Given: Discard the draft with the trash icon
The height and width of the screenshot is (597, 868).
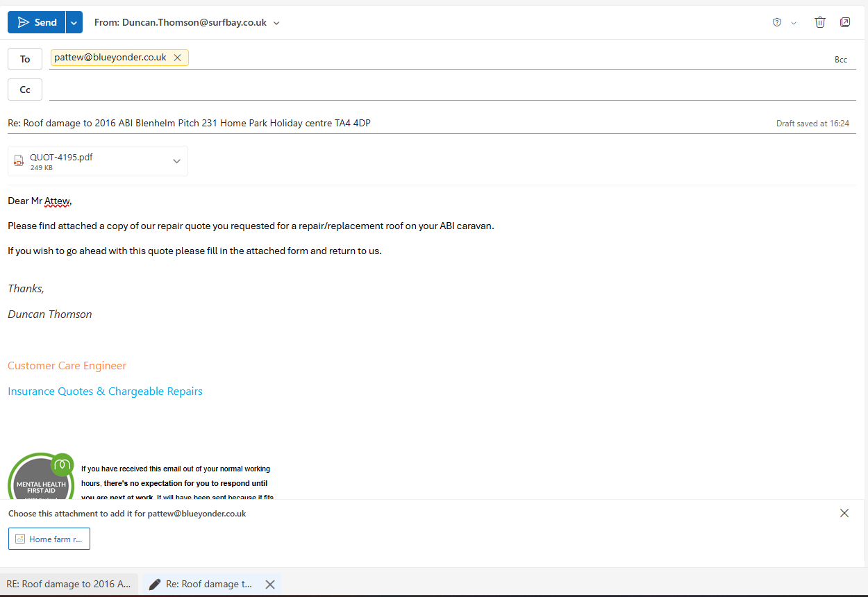Looking at the screenshot, I should click(x=820, y=22).
